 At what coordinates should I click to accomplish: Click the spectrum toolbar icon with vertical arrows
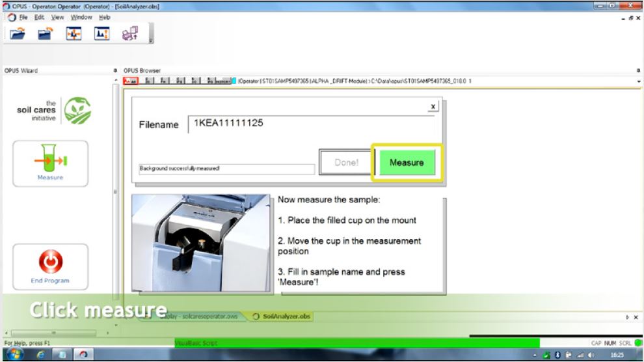(101, 33)
